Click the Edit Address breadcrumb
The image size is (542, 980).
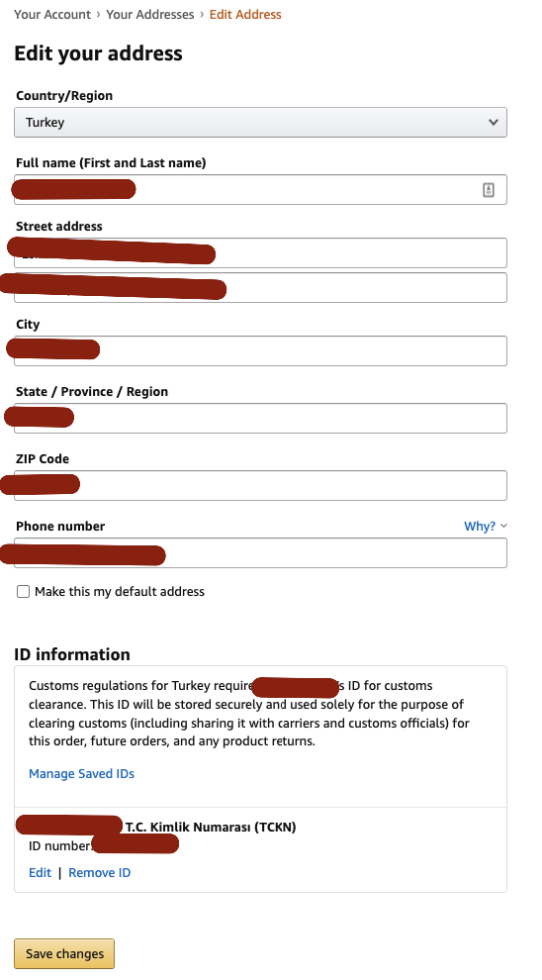(x=245, y=15)
